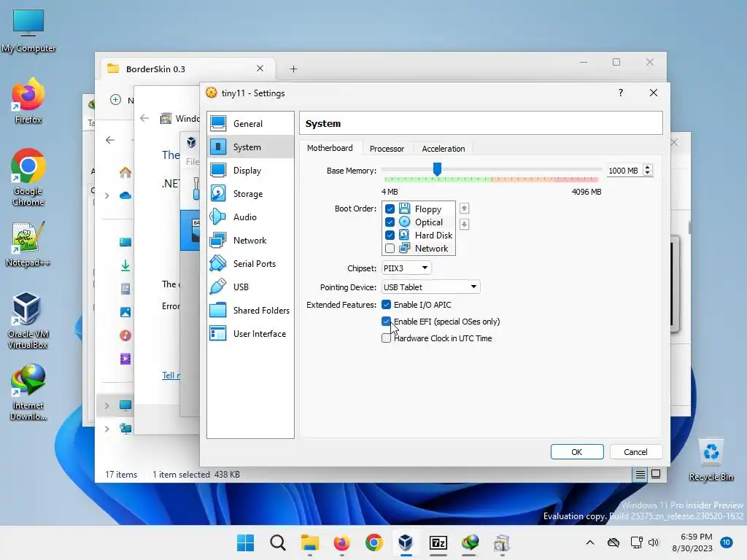The width and height of the screenshot is (747, 560).
Task: Open the Shared Folders settings category
Action: click(251, 311)
